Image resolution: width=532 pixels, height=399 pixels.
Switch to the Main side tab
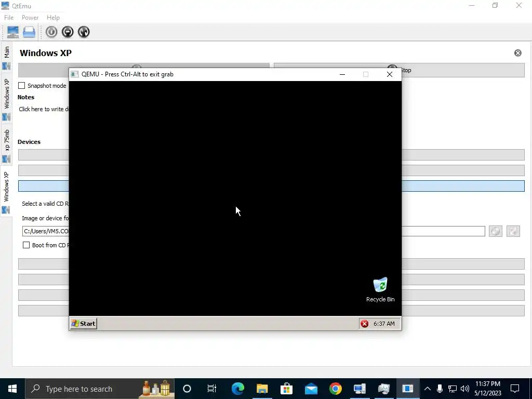[x=6, y=57]
